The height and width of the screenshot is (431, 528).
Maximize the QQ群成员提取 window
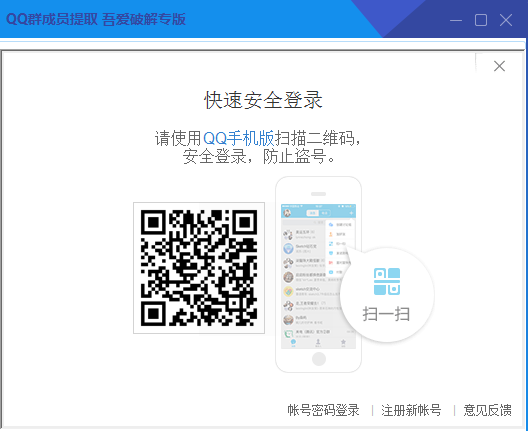pyautogui.click(x=481, y=20)
